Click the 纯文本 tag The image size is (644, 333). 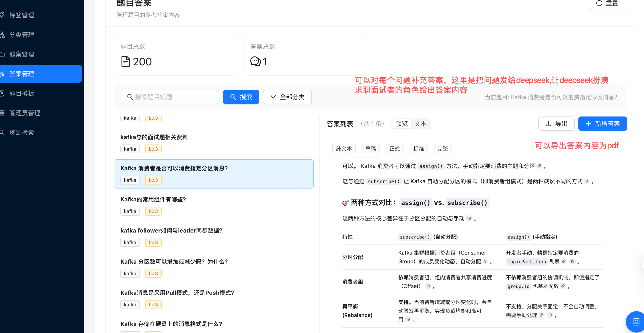344,149
